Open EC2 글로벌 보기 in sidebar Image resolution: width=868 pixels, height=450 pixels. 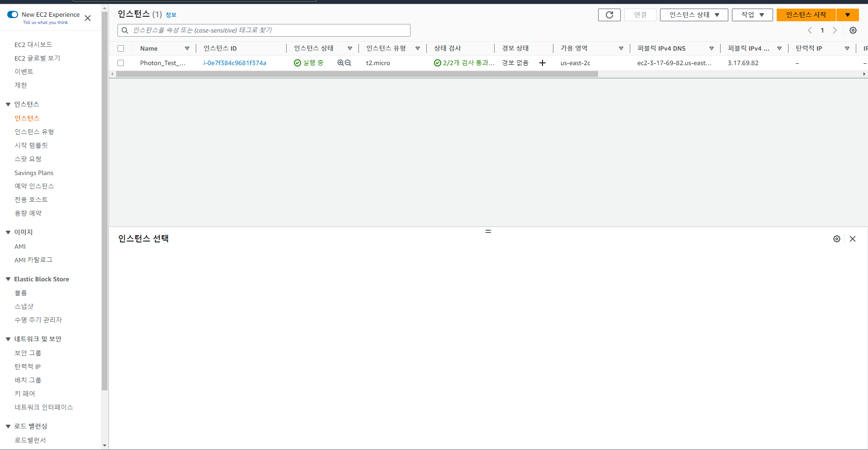point(37,58)
